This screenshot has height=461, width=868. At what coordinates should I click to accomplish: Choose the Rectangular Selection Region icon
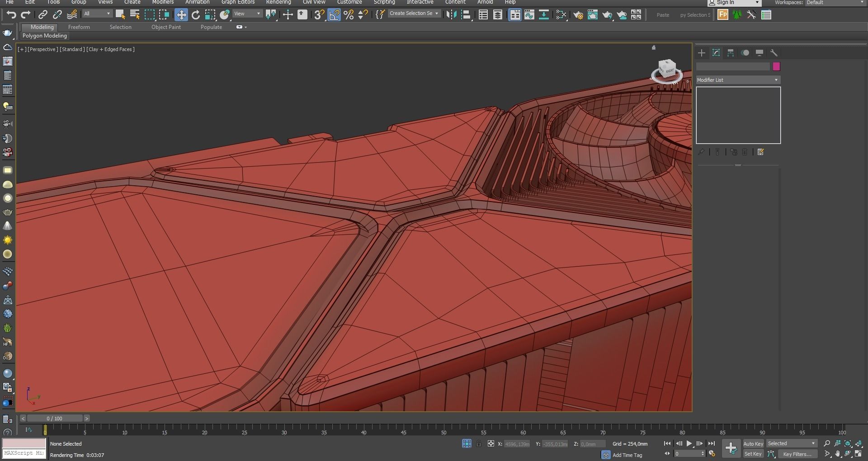click(x=149, y=14)
